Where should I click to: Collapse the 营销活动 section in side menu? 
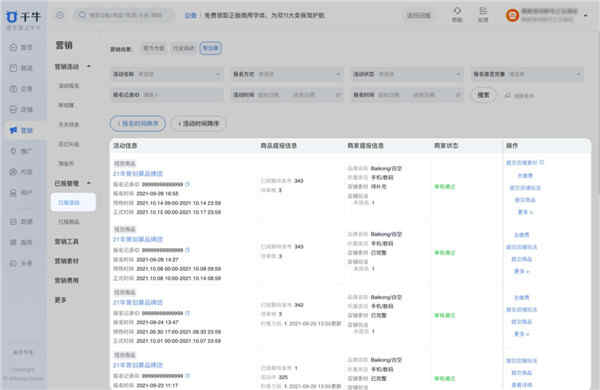tap(89, 66)
